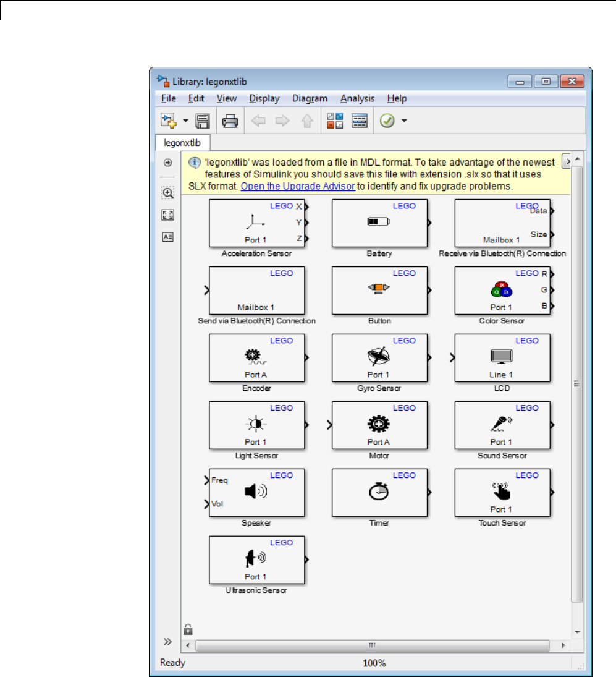This screenshot has height=677, width=616.
Task: Select the Send via Bluetooth Connection block
Action: (256, 290)
